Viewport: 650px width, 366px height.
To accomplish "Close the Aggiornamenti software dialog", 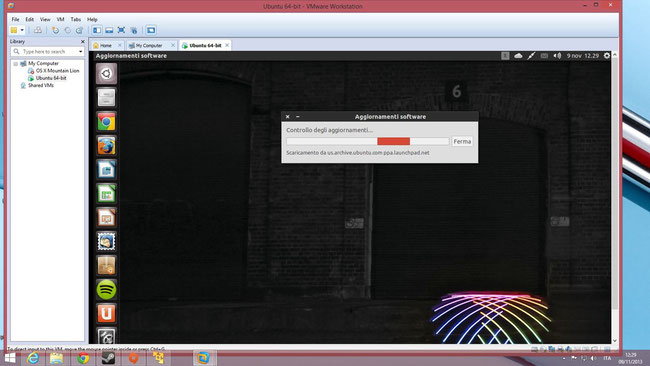I will pyautogui.click(x=287, y=117).
